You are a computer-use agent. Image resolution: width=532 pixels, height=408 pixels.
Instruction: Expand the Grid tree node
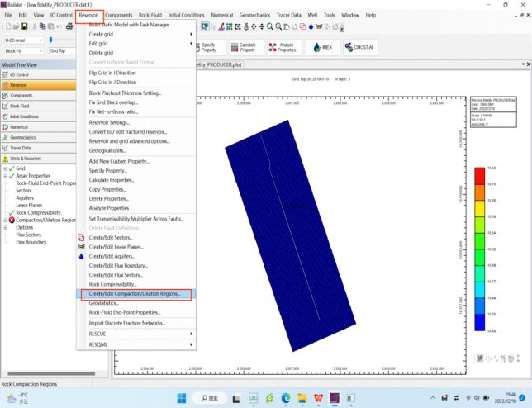(5, 168)
